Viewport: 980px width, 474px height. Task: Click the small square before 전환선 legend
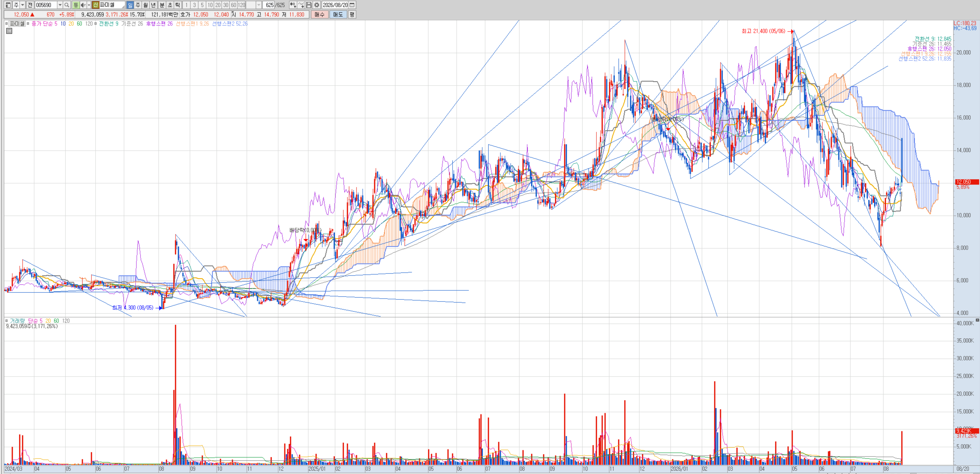[95, 24]
